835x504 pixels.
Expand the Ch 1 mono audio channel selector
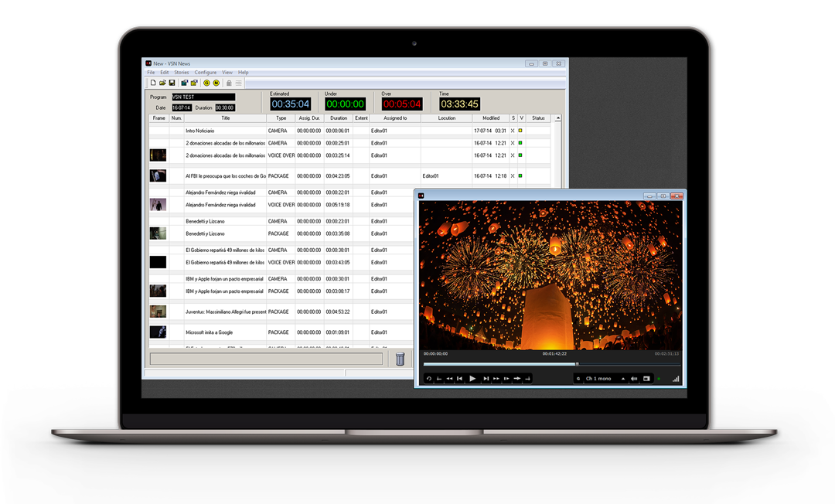[623, 379]
